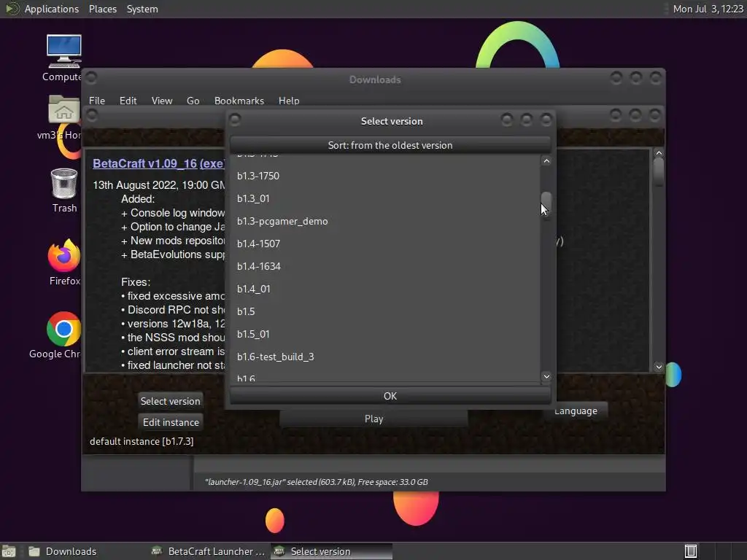
Task: Click the Downloads window menu button icon
Action: (91, 77)
